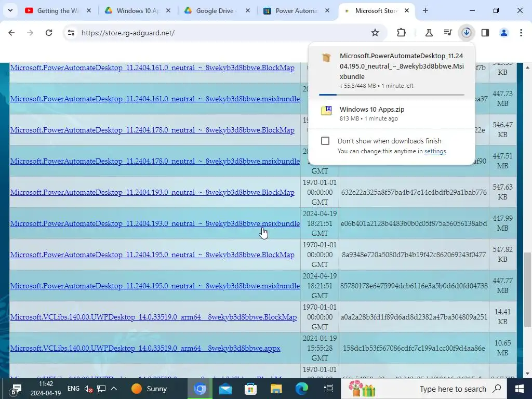Open Windows Start menu
Screen dimensions: 532x399
click(519, 389)
